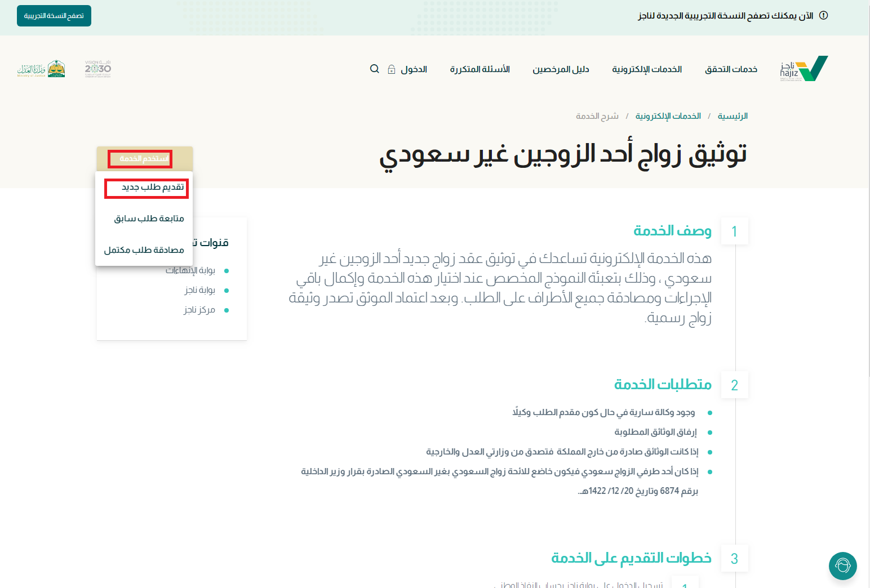Click the تصفح النسخة التجريبية button
The image size is (870, 588).
[x=54, y=16]
